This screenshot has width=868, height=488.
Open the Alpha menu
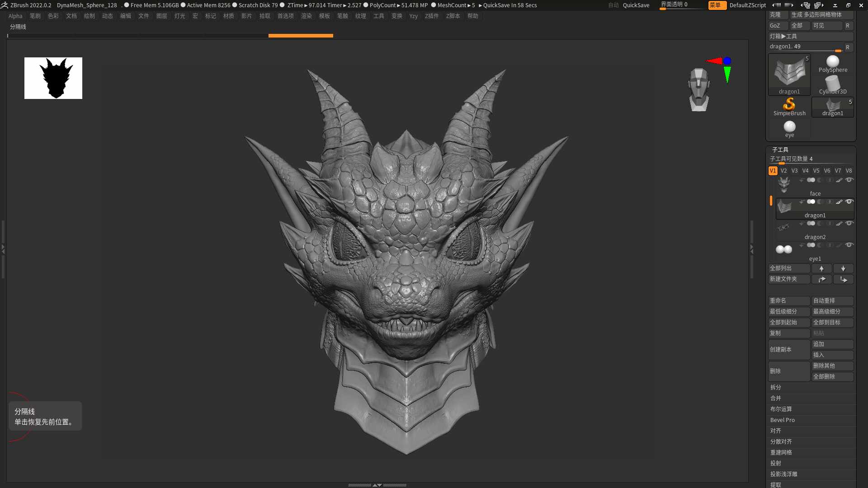click(15, 16)
